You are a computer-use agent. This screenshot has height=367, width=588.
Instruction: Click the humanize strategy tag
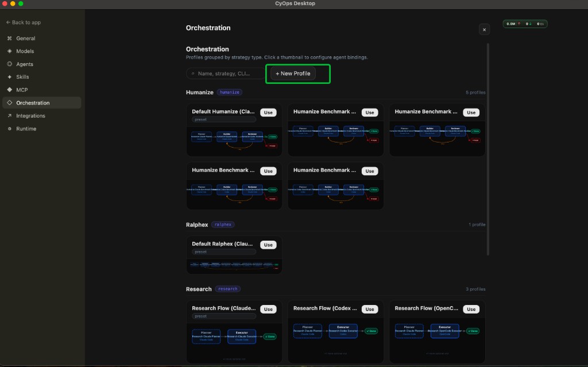(230, 92)
